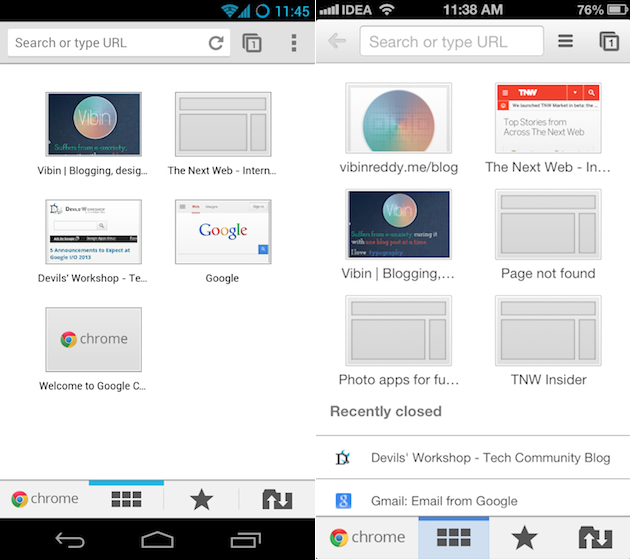Open tab switcher in iOS Chrome

click(x=609, y=41)
